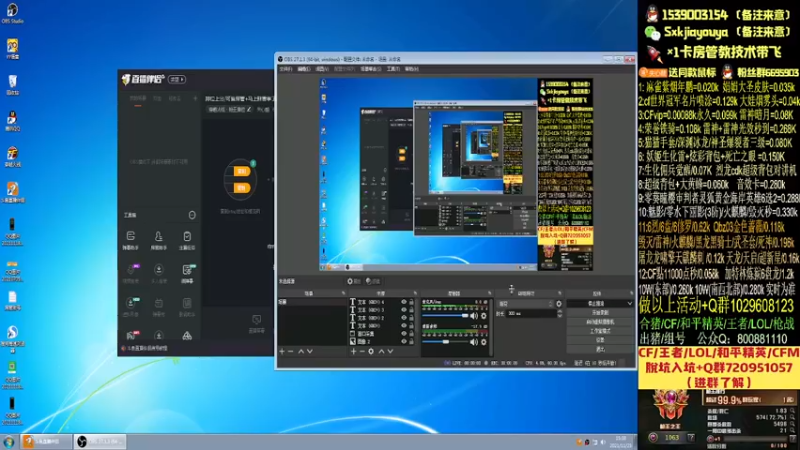
Task: Open the Windows Start button
Action: [x=9, y=442]
